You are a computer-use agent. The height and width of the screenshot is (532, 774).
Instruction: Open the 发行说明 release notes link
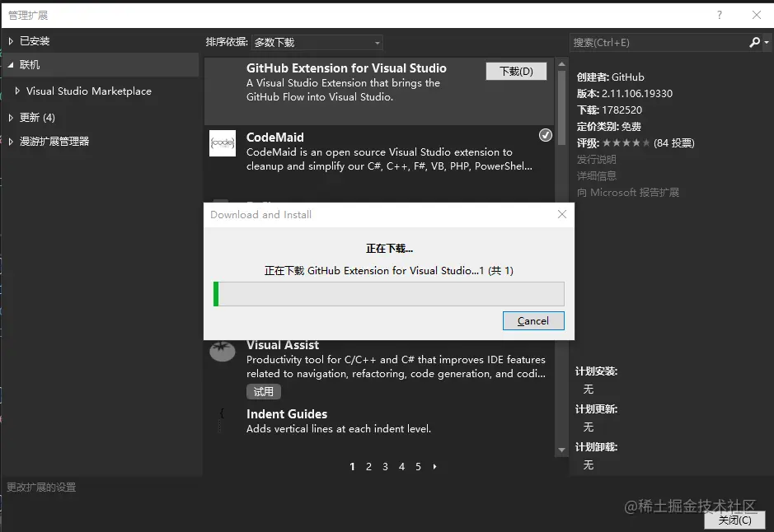tap(596, 159)
